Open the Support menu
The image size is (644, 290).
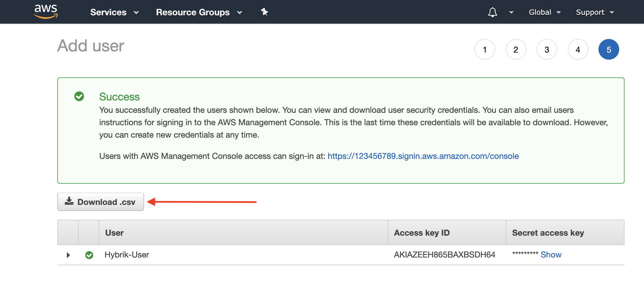[595, 12]
